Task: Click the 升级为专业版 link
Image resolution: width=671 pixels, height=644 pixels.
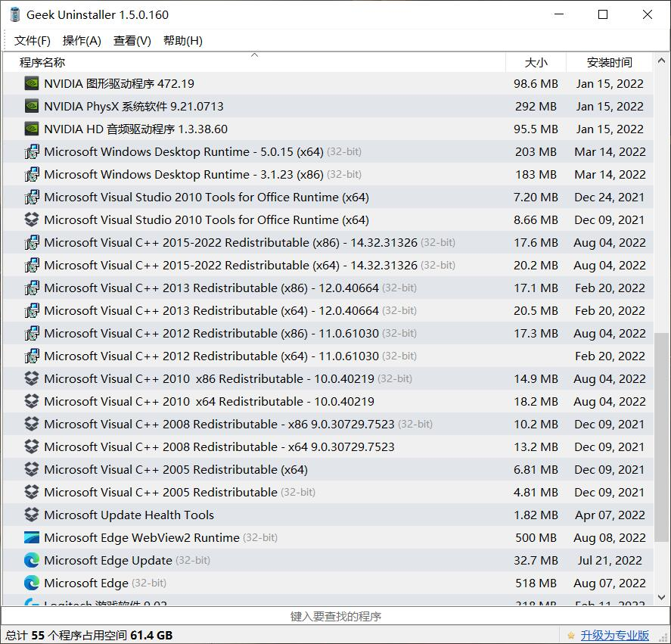Action: (x=614, y=636)
